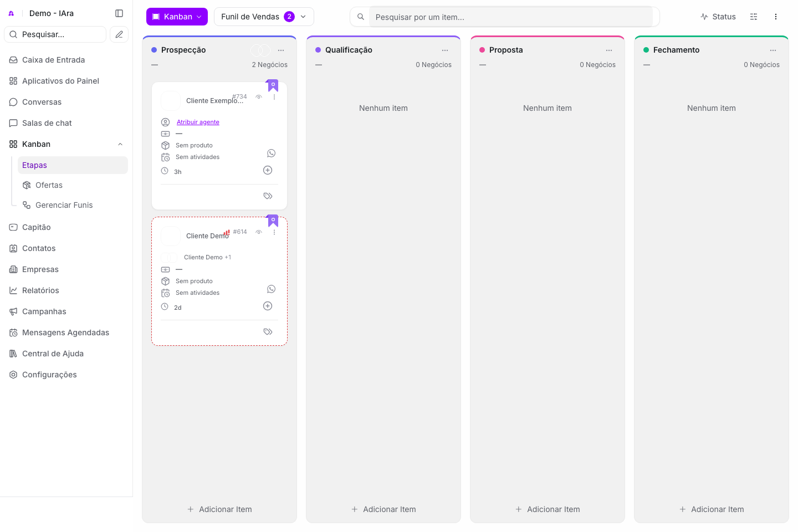Click the compose pencil icon
The image size is (798, 532).
(x=119, y=34)
